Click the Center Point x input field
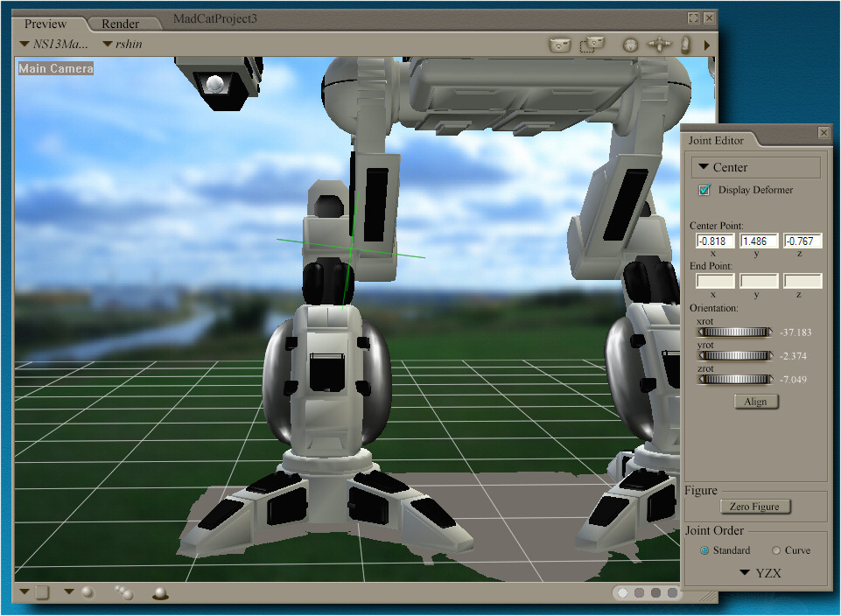 click(x=715, y=241)
